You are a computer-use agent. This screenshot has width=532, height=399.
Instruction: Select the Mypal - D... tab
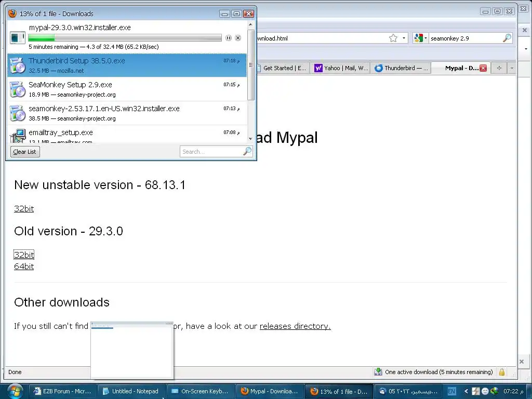tap(461, 68)
